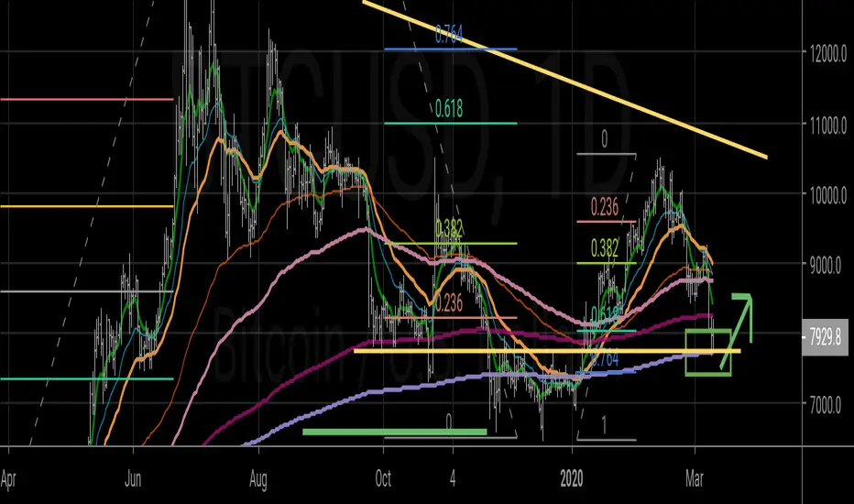Select the thick green horizontal line near 6600
This screenshot has height=504, width=854.
394,433
